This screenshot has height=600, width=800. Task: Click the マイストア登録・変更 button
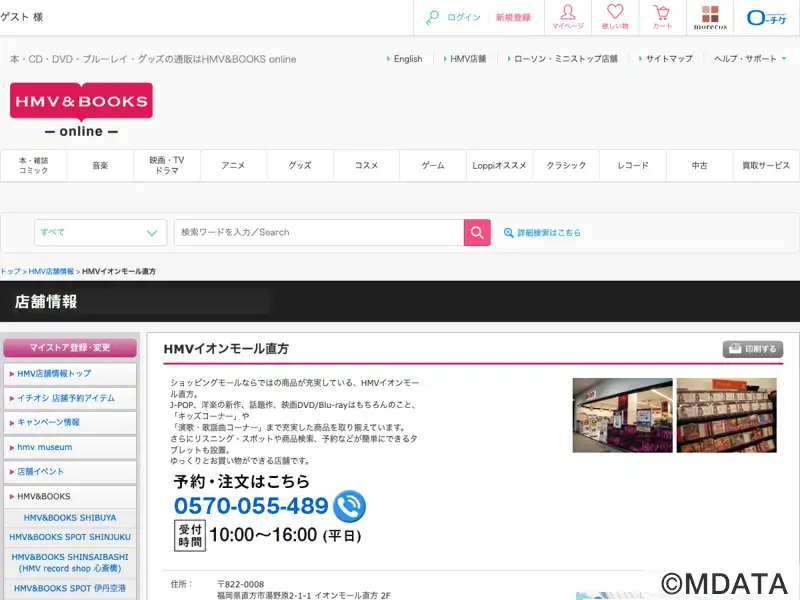click(x=70, y=348)
